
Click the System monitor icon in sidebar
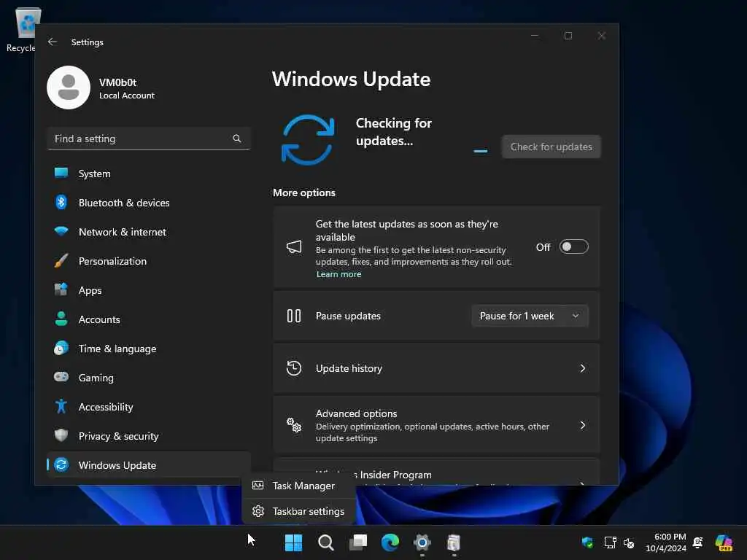point(61,173)
